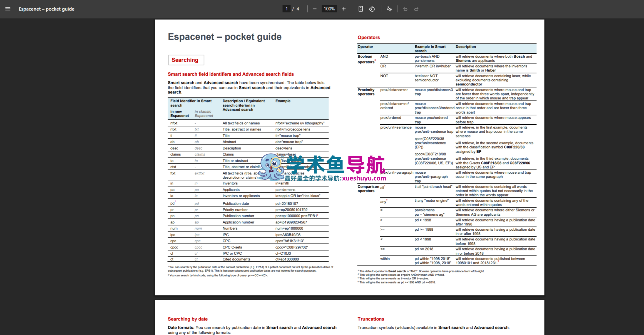Zoom out with the minus icon

pos(314,9)
